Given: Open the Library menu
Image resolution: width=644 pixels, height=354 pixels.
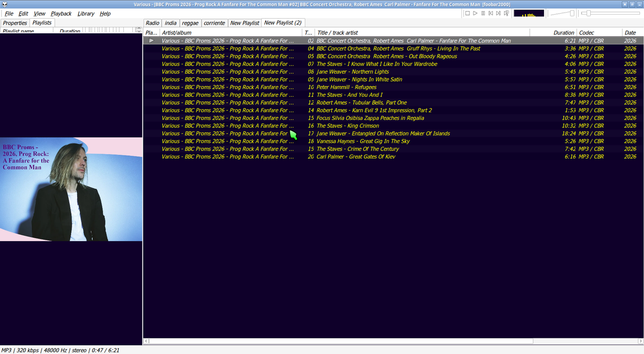Looking at the screenshot, I should (86, 14).
